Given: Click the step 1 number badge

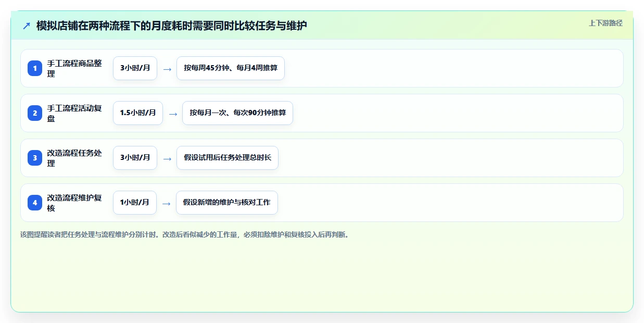Looking at the screenshot, I should click(x=35, y=68).
